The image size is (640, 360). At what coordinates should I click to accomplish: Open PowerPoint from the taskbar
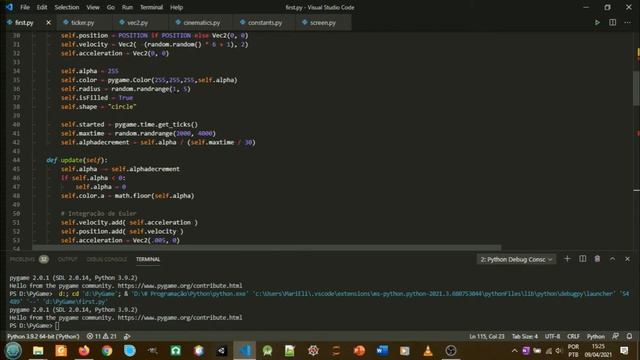click(x=359, y=351)
